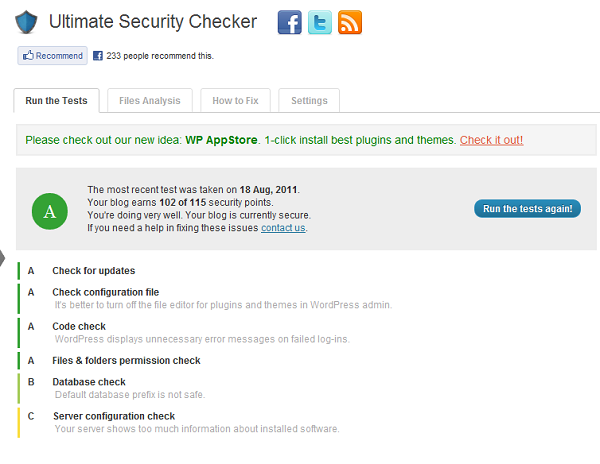
Task: Click the green A grade circle
Action: (x=50, y=211)
